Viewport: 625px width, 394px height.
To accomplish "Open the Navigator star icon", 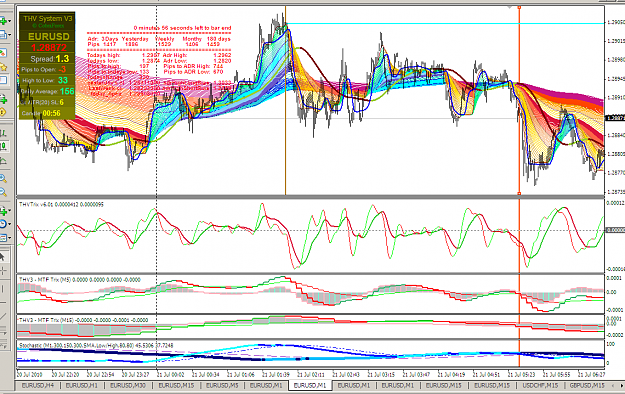I will tap(3, 67).
